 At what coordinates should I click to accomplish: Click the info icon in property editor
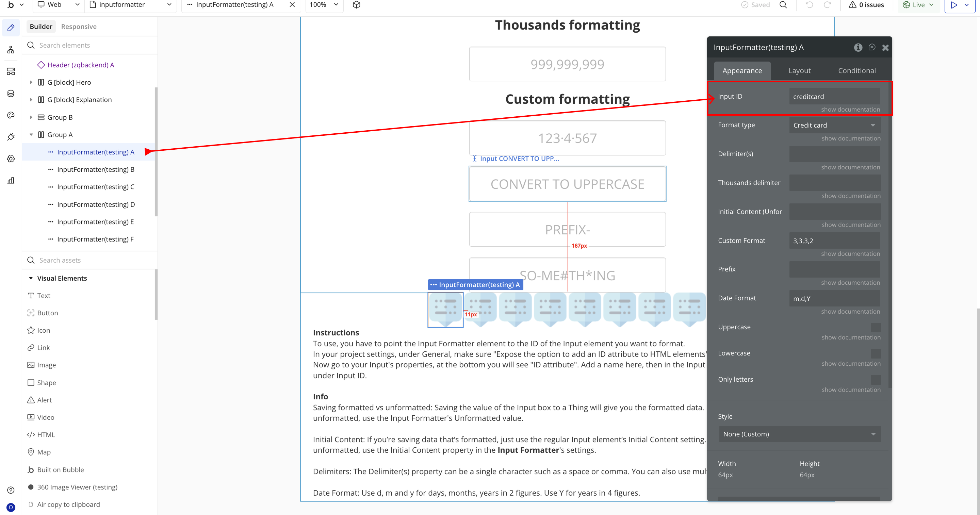pos(858,48)
